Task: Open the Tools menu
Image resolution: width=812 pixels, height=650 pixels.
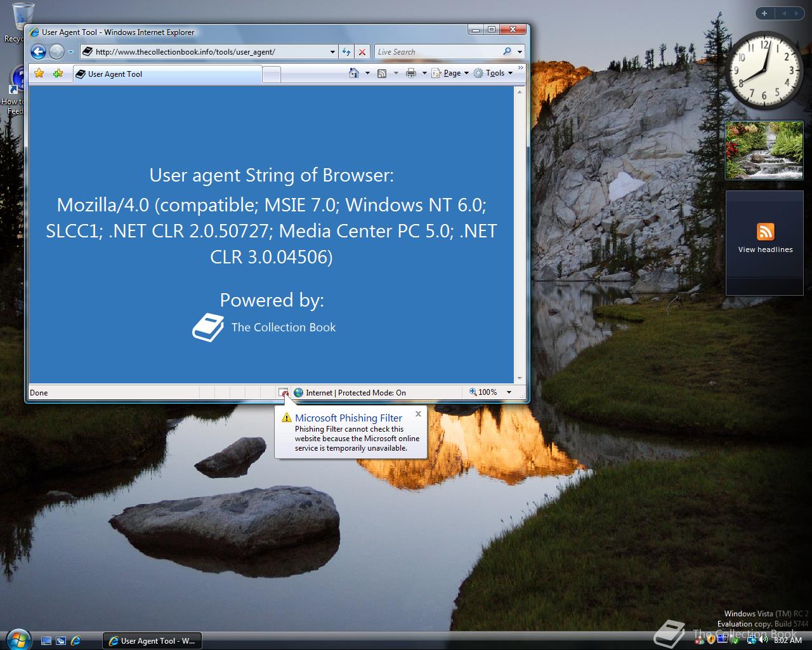Action: (493, 74)
